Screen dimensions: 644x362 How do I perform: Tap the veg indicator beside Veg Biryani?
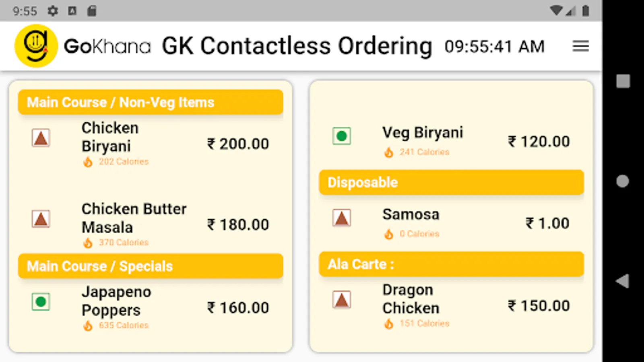tap(342, 136)
